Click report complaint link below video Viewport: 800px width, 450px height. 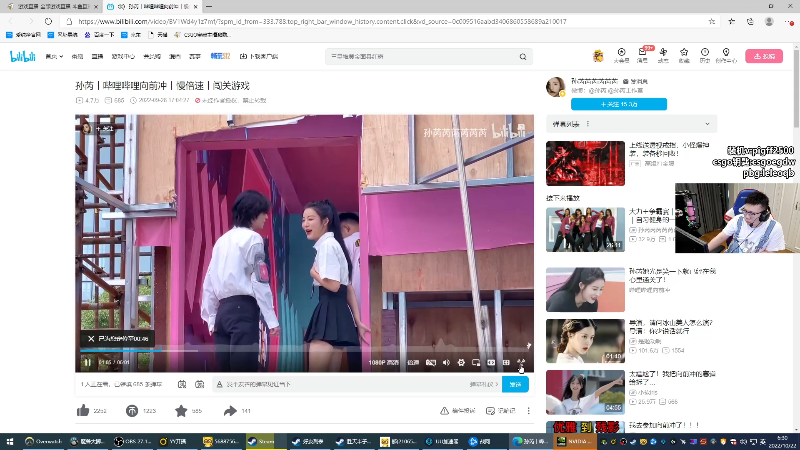pyautogui.click(x=458, y=411)
